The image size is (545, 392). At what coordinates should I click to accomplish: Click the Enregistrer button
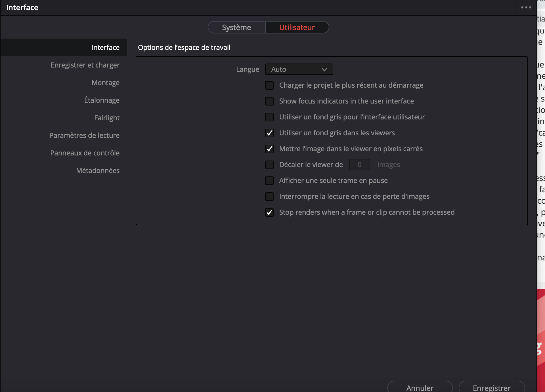point(492,387)
